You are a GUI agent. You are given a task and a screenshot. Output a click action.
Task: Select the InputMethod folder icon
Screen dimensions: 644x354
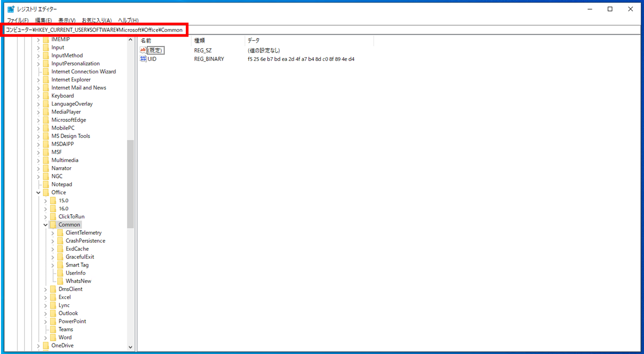pos(46,55)
